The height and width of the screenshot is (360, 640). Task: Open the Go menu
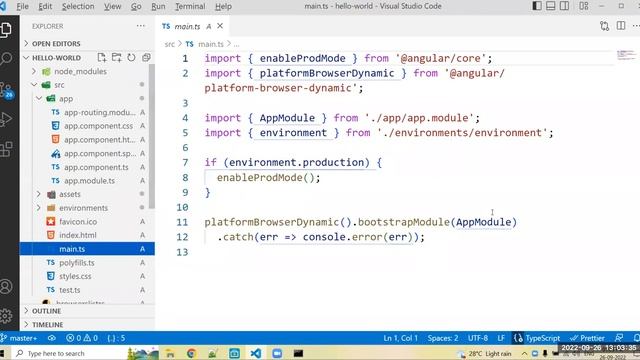click(136, 6)
